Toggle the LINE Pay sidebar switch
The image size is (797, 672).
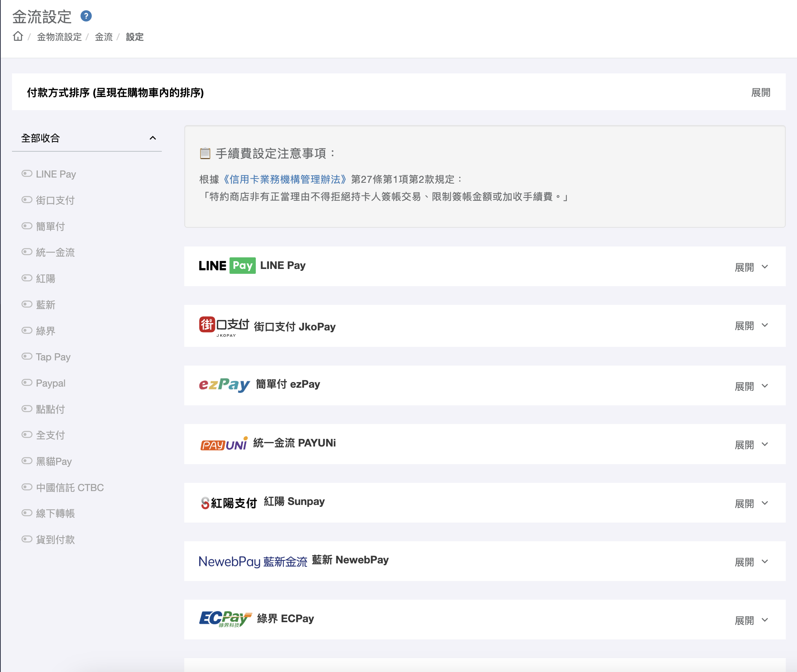[27, 174]
